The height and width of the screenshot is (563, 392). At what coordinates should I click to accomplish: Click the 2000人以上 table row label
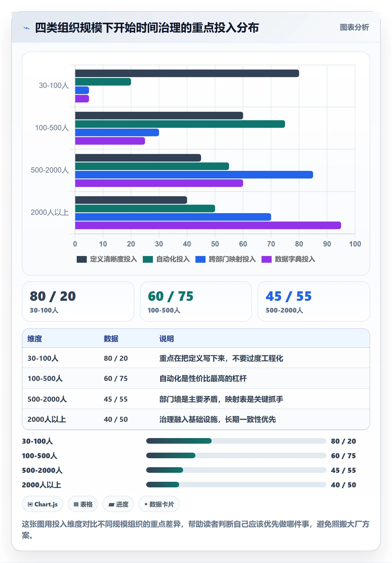coord(47,419)
